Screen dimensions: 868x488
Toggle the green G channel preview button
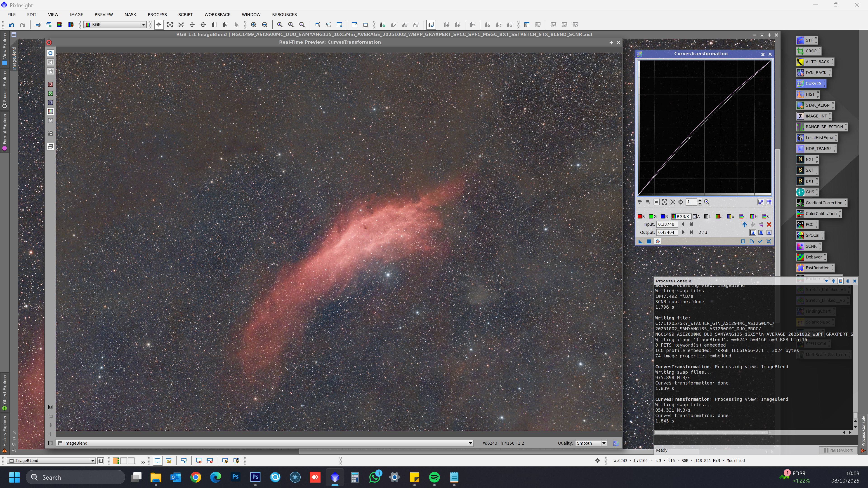(x=50, y=94)
